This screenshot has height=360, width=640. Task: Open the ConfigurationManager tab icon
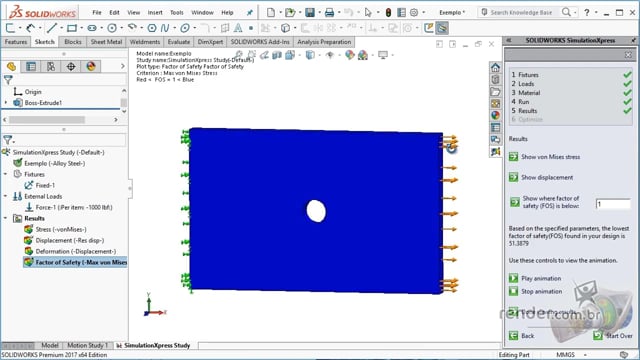51,66
